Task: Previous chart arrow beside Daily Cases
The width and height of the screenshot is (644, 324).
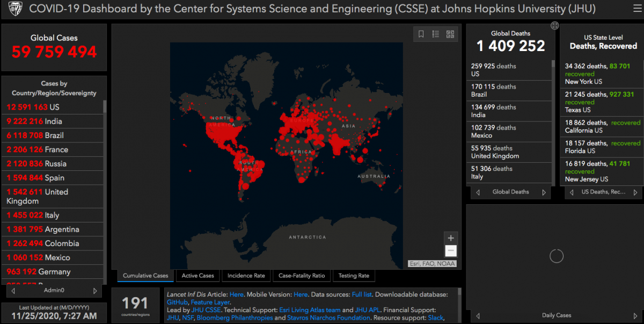Action: click(x=478, y=316)
